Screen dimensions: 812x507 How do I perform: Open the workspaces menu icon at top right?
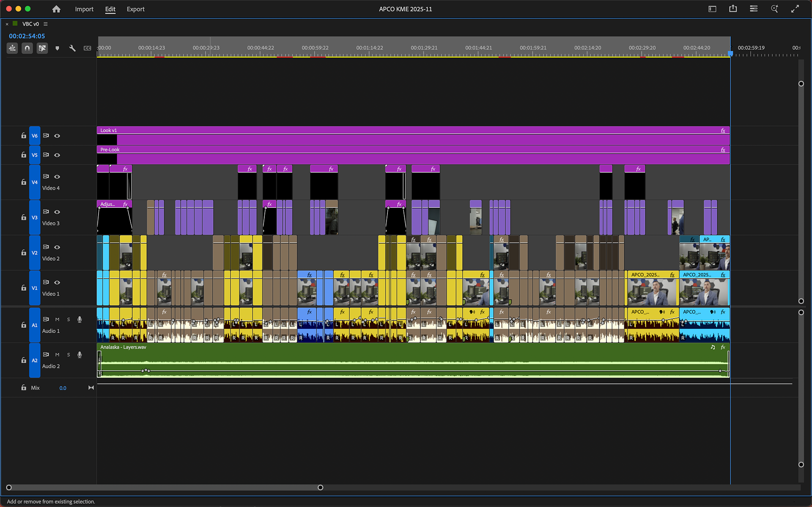(712, 9)
